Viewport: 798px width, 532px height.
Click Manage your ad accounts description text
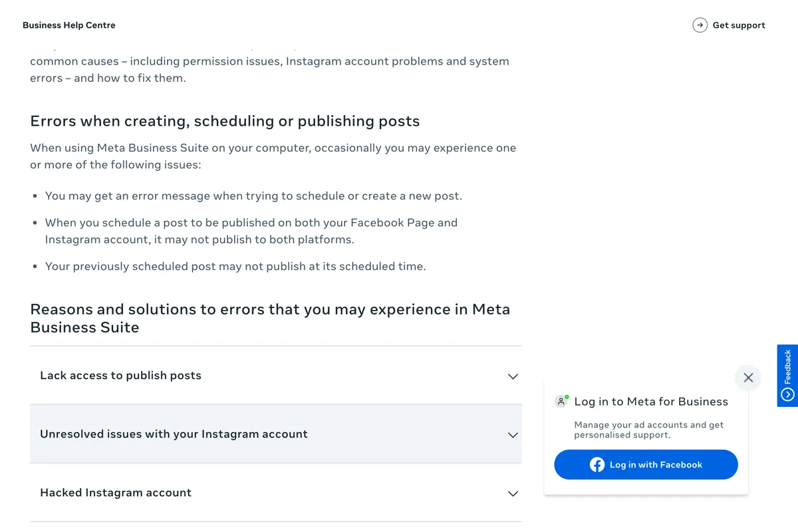pos(649,430)
